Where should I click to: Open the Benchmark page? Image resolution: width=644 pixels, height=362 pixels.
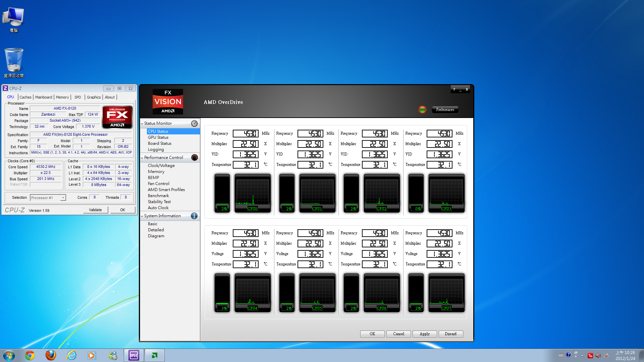tap(158, 196)
